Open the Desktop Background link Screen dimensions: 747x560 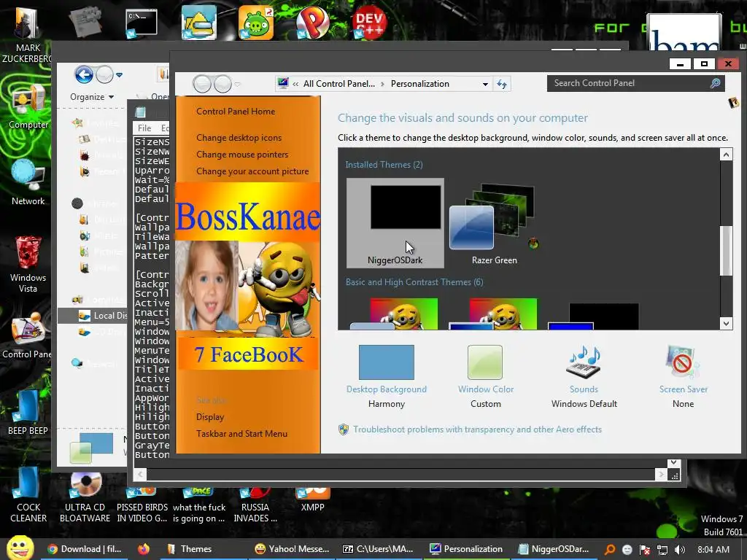387,389
